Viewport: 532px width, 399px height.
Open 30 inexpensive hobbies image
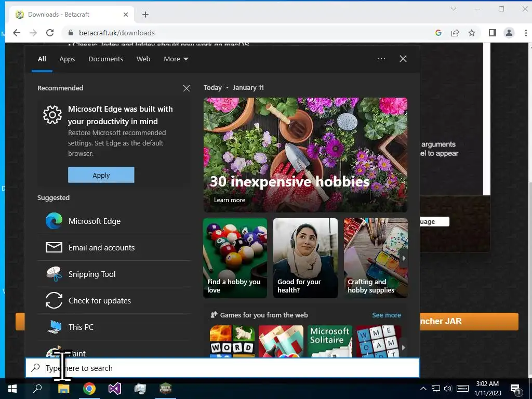pos(305,155)
